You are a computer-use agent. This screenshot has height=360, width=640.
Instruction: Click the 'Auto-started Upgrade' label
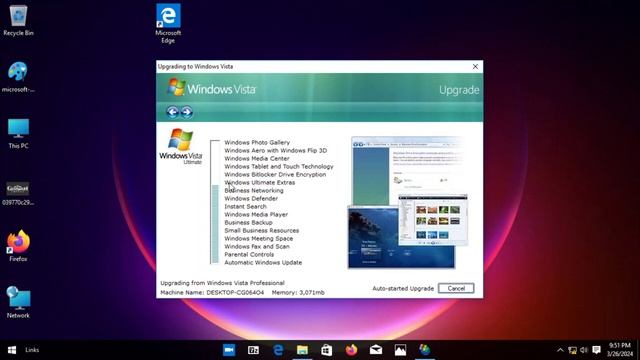(403, 289)
